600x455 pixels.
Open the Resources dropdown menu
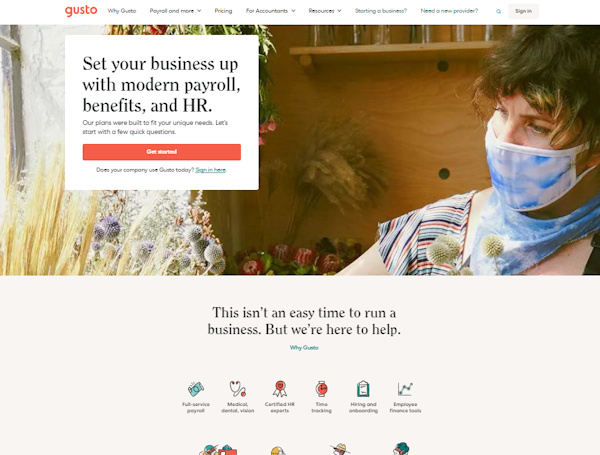pos(325,11)
